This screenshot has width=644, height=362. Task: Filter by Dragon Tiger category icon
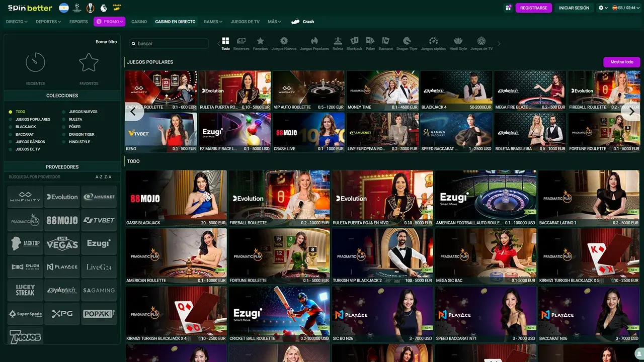click(x=407, y=44)
